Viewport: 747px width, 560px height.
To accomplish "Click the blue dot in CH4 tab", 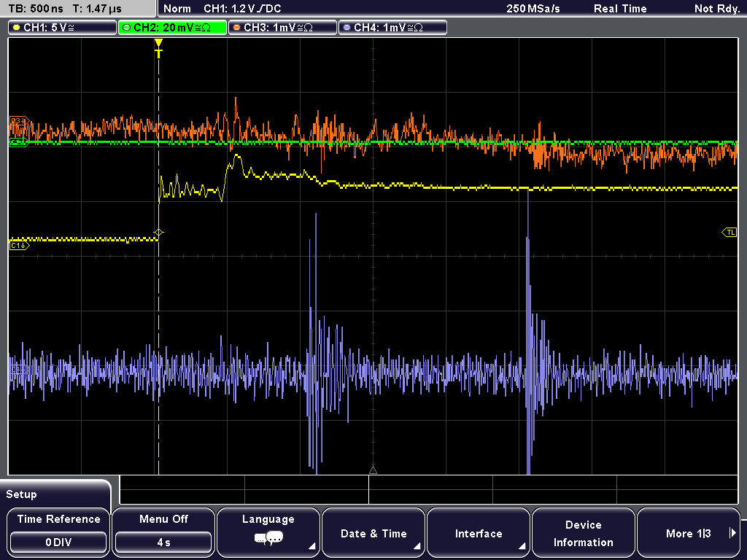I will [347, 28].
